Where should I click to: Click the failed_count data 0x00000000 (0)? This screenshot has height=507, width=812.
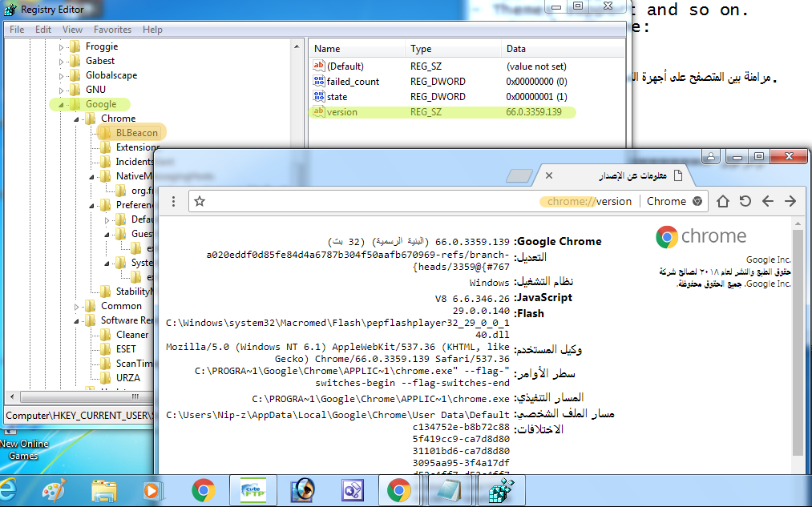(536, 81)
